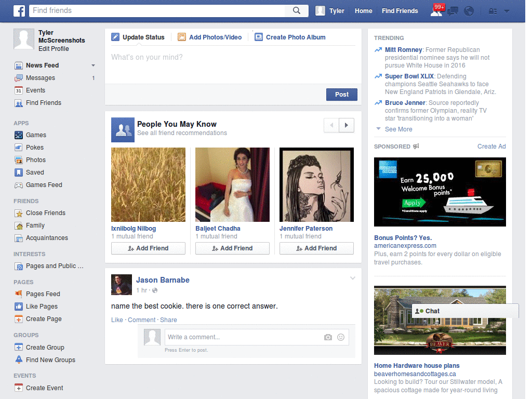This screenshot has width=532, height=399.
Task: Expand the News Feed dropdown arrow
Action: coord(93,65)
